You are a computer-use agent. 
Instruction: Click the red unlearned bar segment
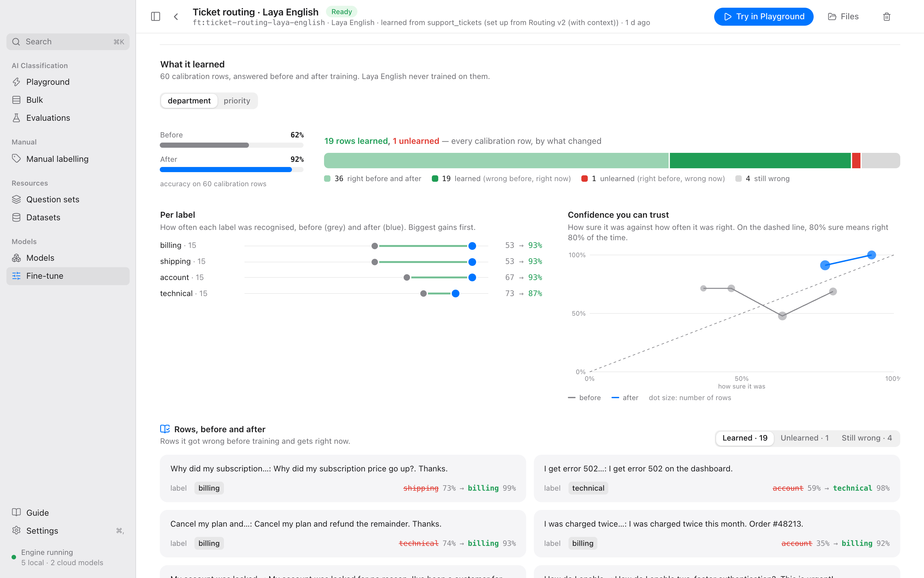(856, 160)
